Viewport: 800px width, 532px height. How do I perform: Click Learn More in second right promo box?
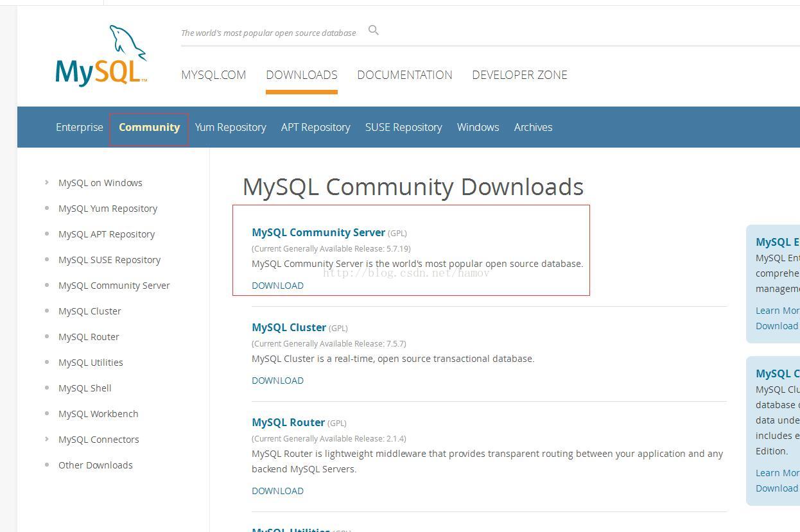(778, 473)
